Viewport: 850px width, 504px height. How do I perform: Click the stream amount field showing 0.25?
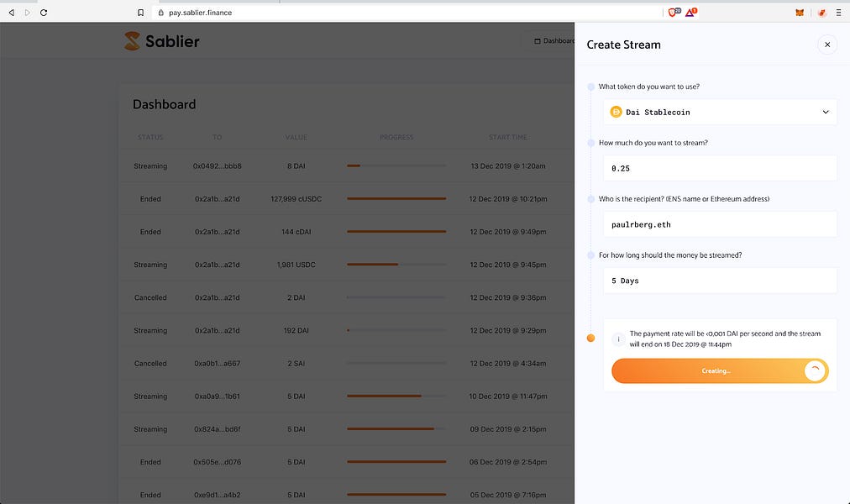pos(720,168)
